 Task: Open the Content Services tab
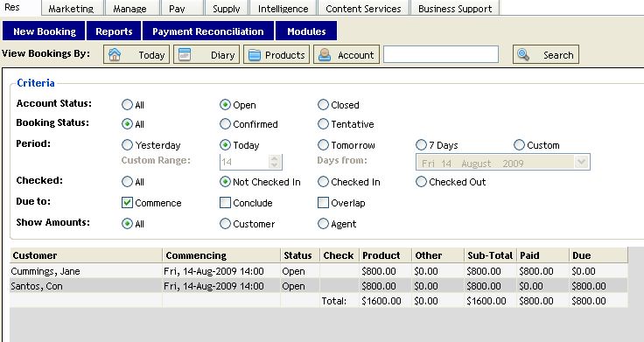(x=363, y=8)
